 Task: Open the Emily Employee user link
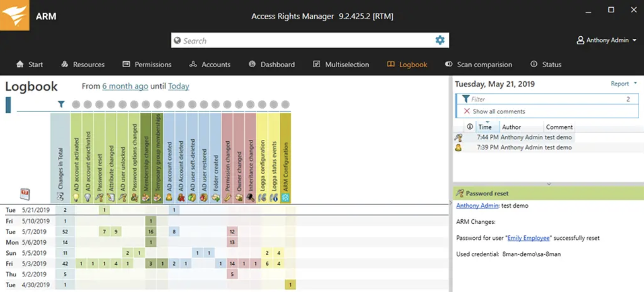point(529,238)
